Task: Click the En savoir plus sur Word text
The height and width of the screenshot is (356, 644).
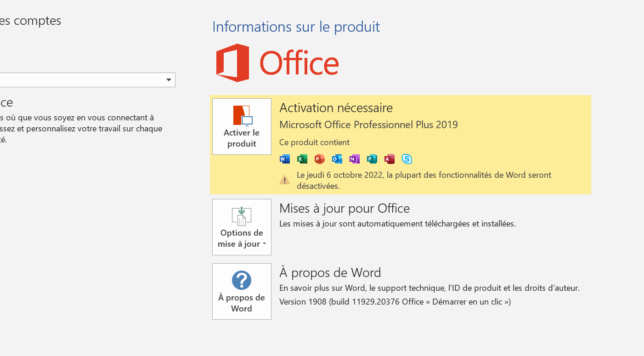Action: click(429, 288)
